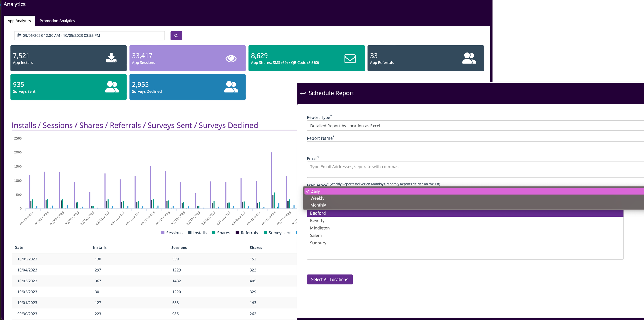Viewport: 644px width, 320px height.
Task: Click the Schedule Report back arrow
Action: (303, 93)
